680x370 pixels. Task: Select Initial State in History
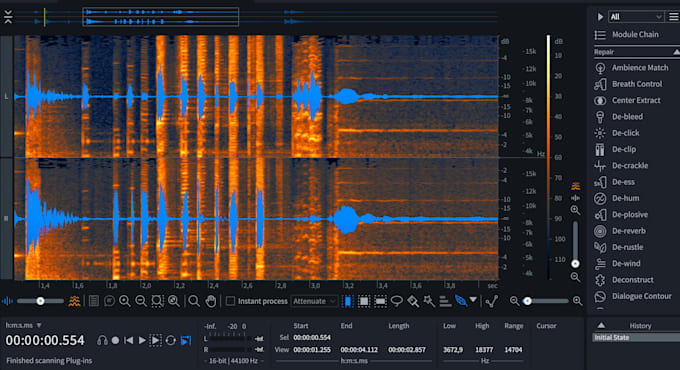click(x=636, y=337)
